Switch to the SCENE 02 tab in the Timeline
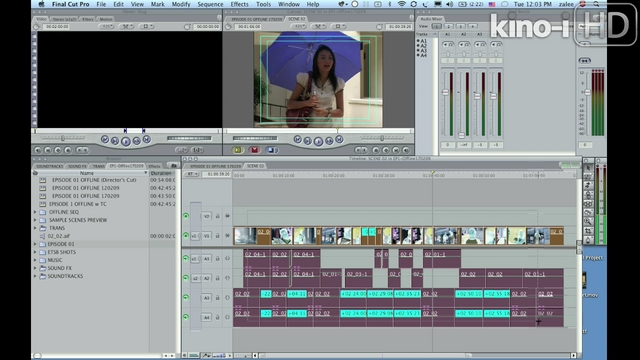Viewport: 640px width, 360px height. 256,166
